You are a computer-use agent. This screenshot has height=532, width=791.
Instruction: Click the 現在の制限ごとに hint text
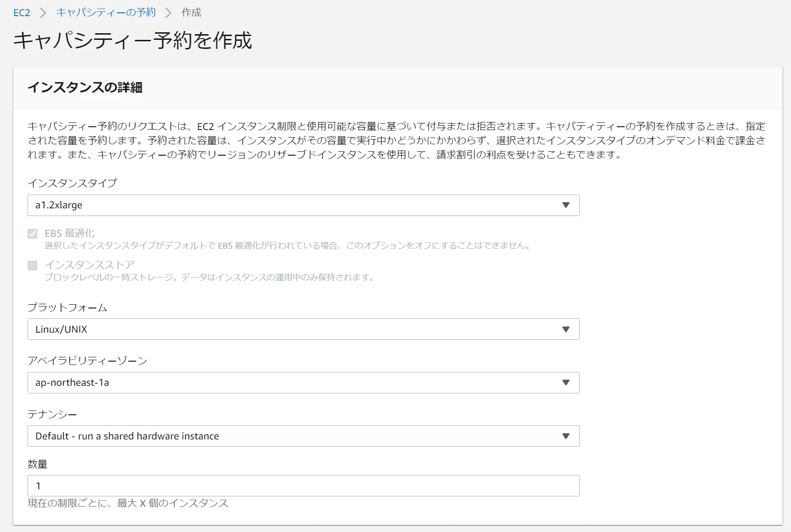(x=128, y=503)
